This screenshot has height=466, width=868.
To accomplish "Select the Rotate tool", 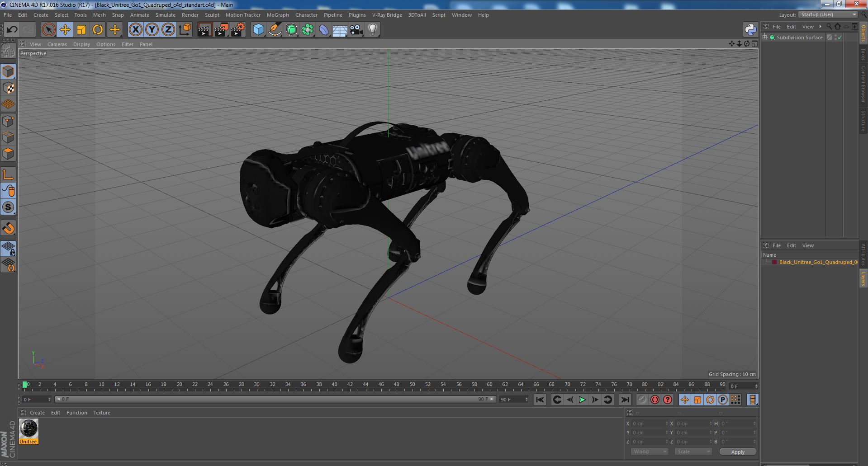I will 98,30.
